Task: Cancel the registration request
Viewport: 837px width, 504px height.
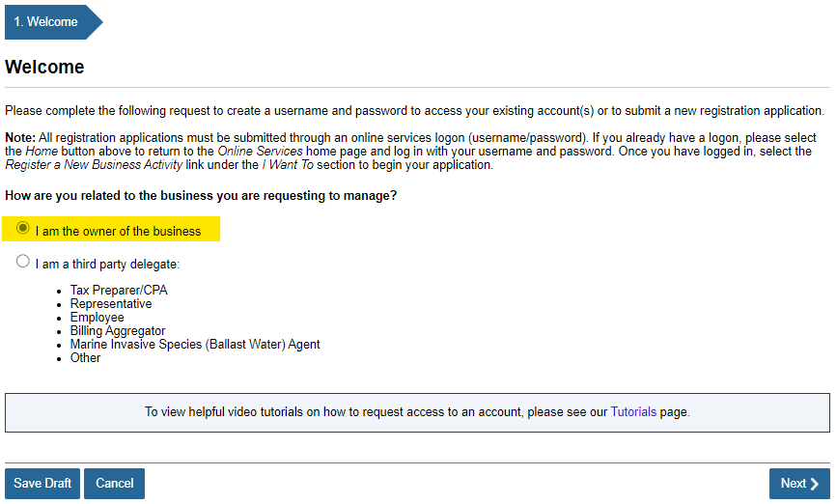Action: 114,484
